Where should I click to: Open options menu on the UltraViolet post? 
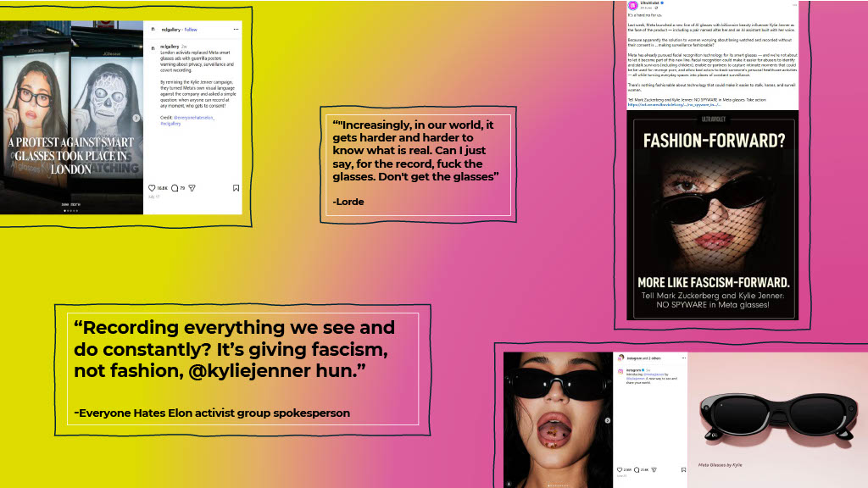[794, 4]
